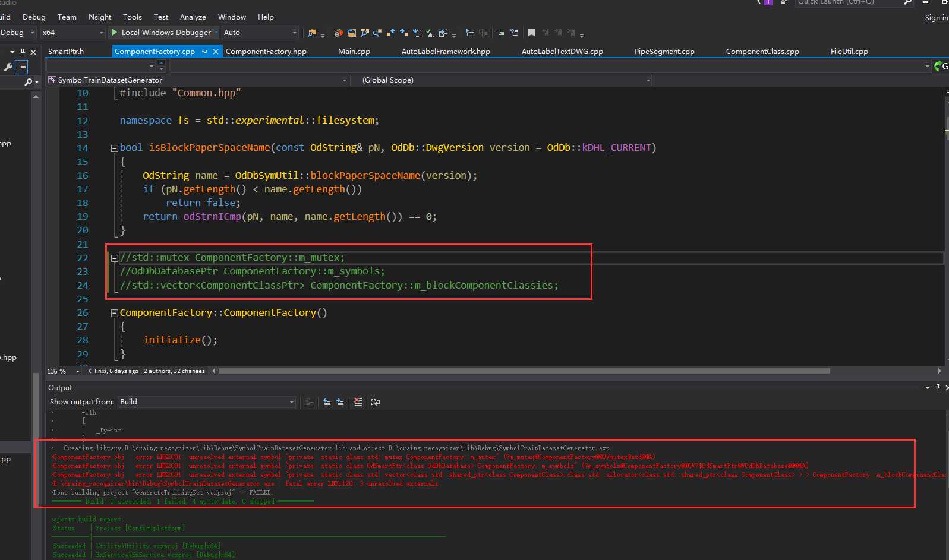
Task: Collapse the ComponentFactory constructor at line 26
Action: [x=115, y=314]
